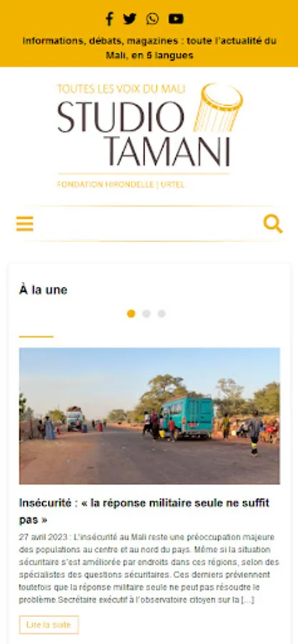The width and height of the screenshot is (298, 644).
Task: Click the search magnifier icon
Action: pos(273,224)
